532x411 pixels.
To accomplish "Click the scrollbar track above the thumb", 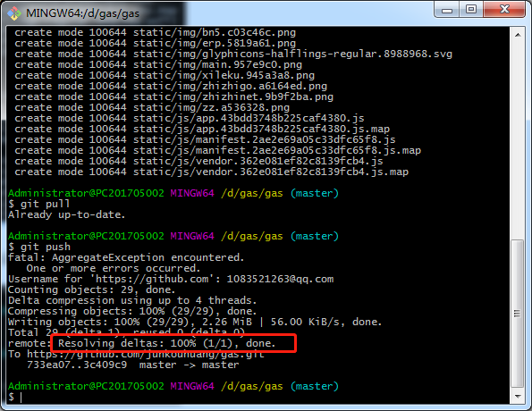I will click(518, 139).
